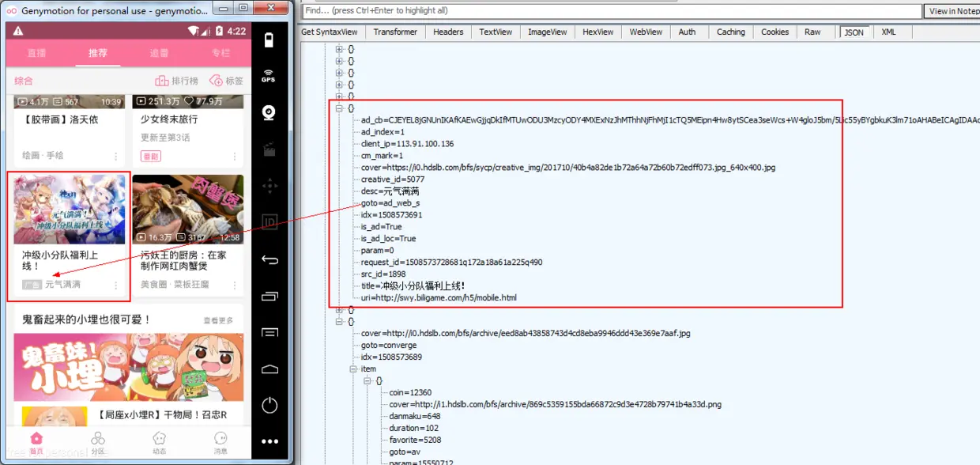Click the View in Notepad button
The width and height of the screenshot is (980, 465).
pos(952,11)
